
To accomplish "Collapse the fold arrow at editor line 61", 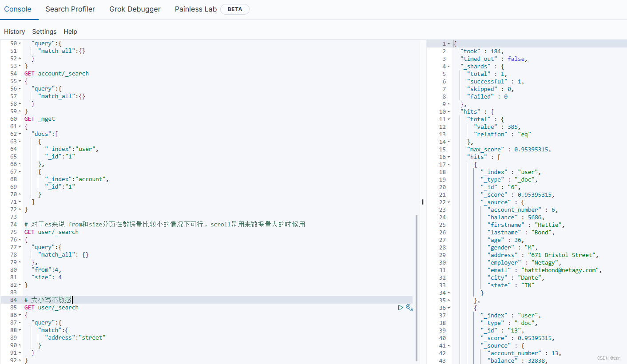I will click(20, 127).
